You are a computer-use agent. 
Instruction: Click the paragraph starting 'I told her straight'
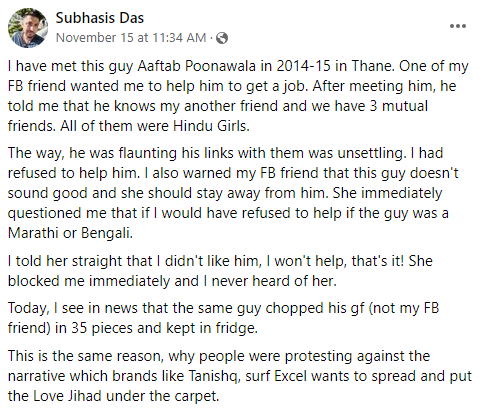tap(220, 271)
